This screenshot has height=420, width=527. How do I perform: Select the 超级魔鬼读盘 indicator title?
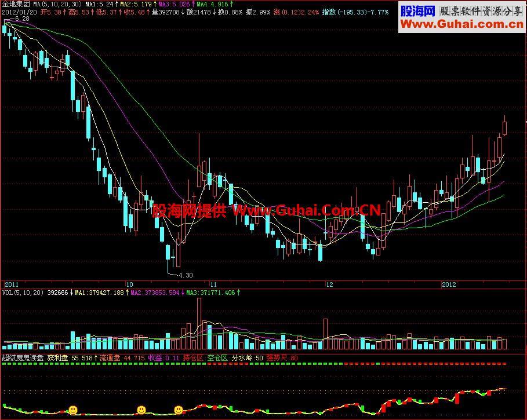tap(23, 358)
